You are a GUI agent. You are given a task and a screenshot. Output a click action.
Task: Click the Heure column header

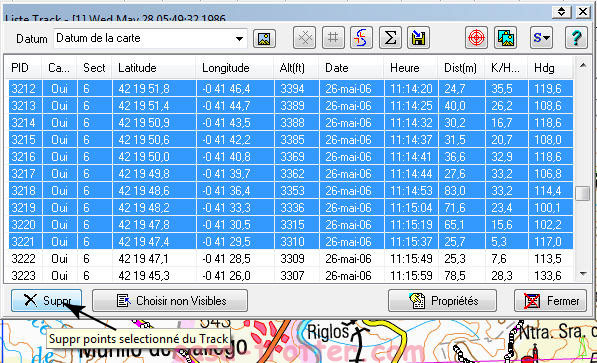pyautogui.click(x=411, y=68)
